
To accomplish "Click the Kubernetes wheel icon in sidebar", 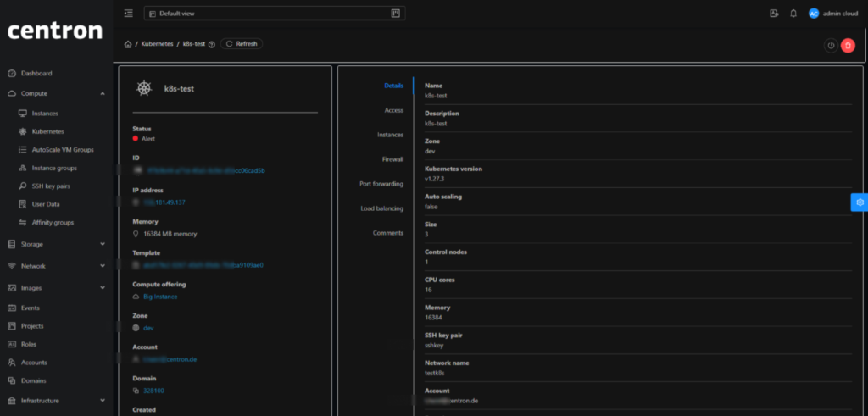I will click(23, 131).
